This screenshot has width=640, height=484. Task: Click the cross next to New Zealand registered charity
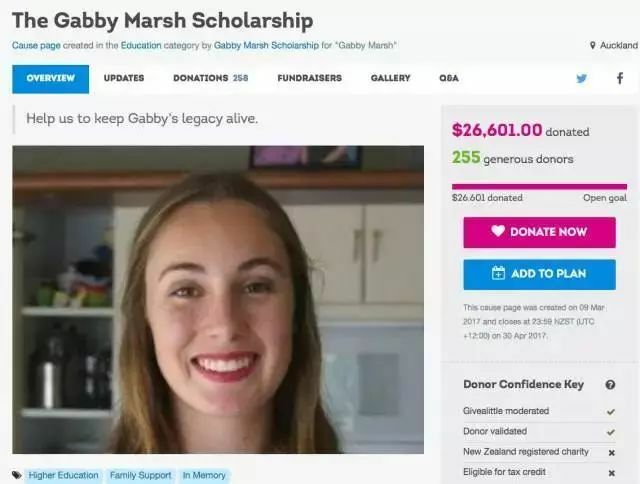611,453
